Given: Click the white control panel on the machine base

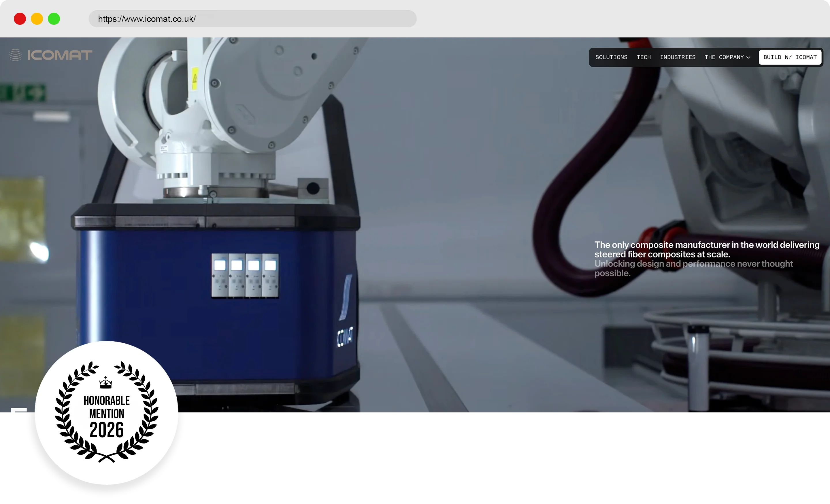Looking at the screenshot, I should tap(245, 275).
